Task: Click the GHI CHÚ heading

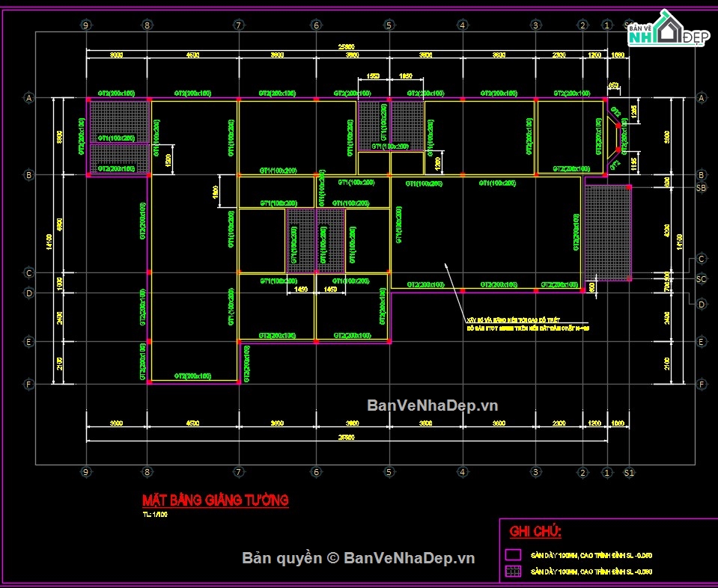Action: pyautogui.click(x=535, y=532)
